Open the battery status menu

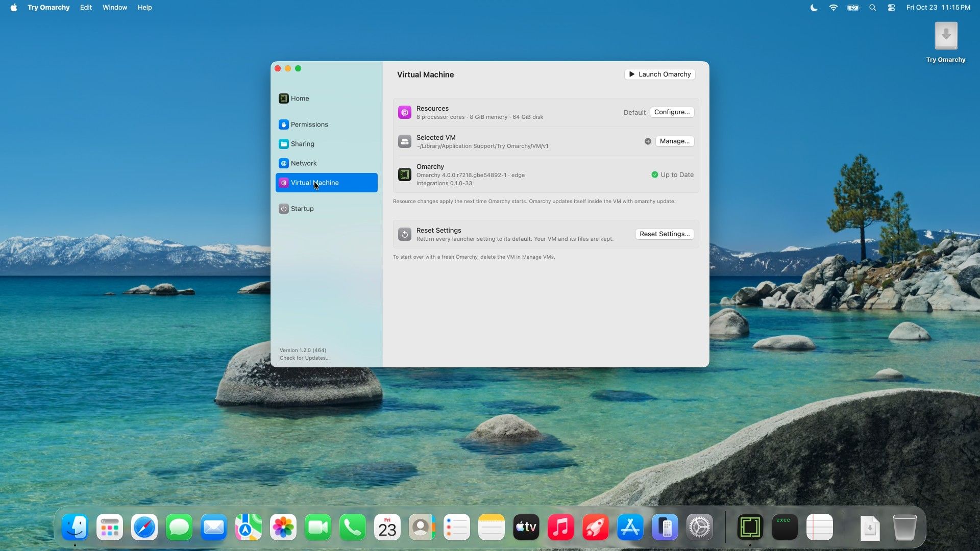point(853,8)
